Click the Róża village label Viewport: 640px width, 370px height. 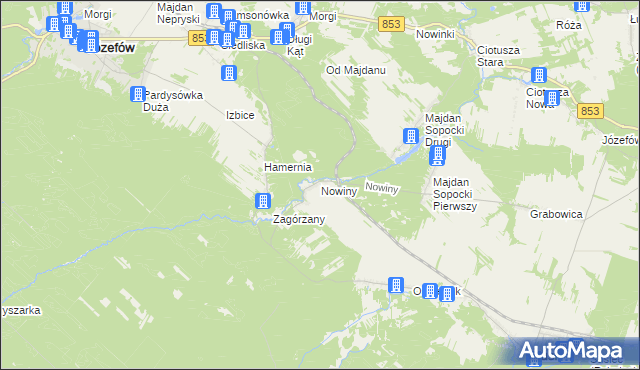click(569, 25)
